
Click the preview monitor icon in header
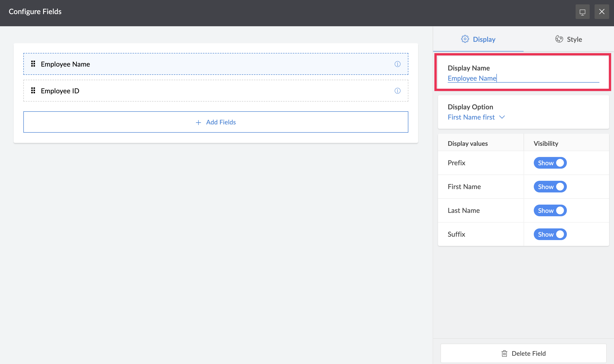tap(582, 12)
